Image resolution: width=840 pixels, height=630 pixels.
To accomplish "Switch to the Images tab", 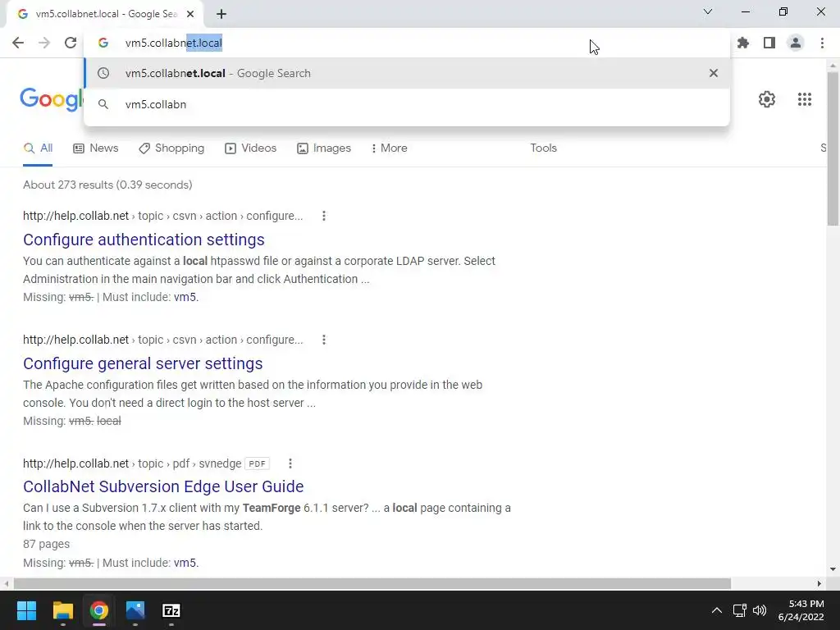I will 323,148.
